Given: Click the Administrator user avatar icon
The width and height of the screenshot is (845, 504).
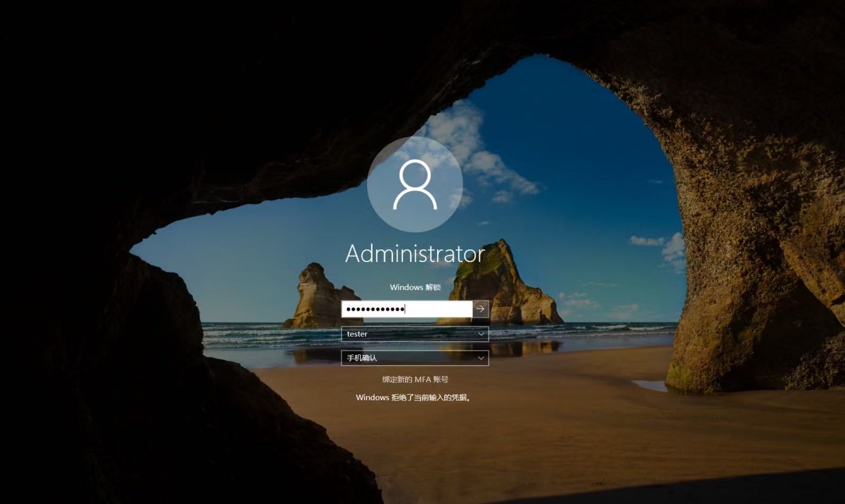Looking at the screenshot, I should coord(415,184).
